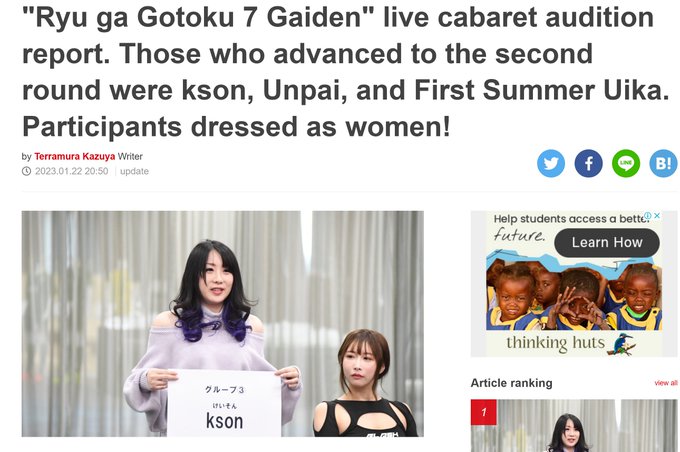The image size is (680, 452).
Task: Click the 'Help students access' ad text
Action: point(569,219)
